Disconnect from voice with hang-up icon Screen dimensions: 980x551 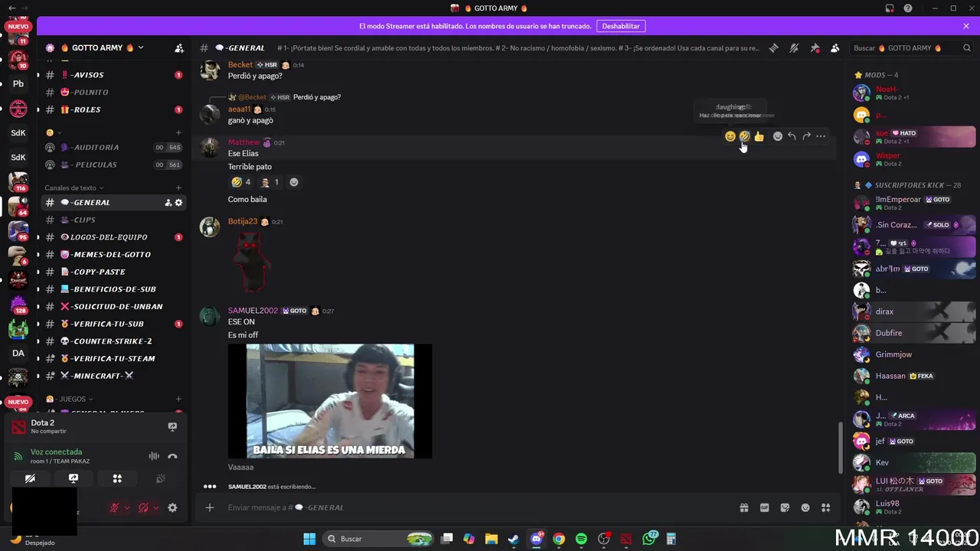point(172,456)
